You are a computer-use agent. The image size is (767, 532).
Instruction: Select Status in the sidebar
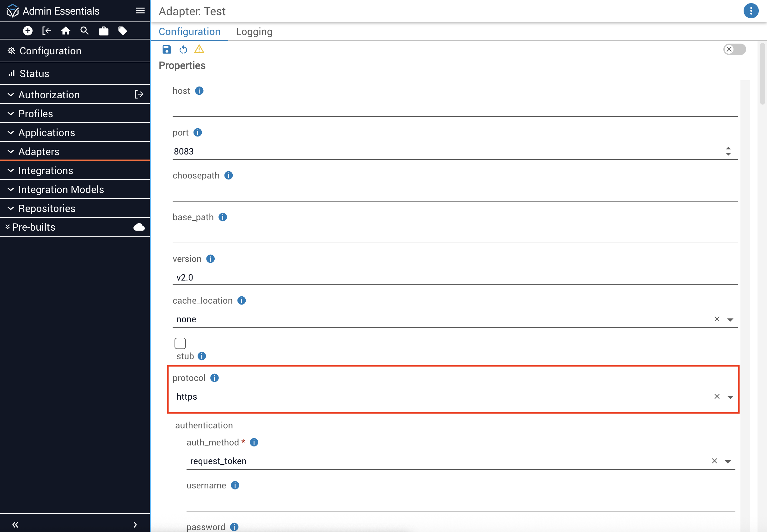pos(34,74)
